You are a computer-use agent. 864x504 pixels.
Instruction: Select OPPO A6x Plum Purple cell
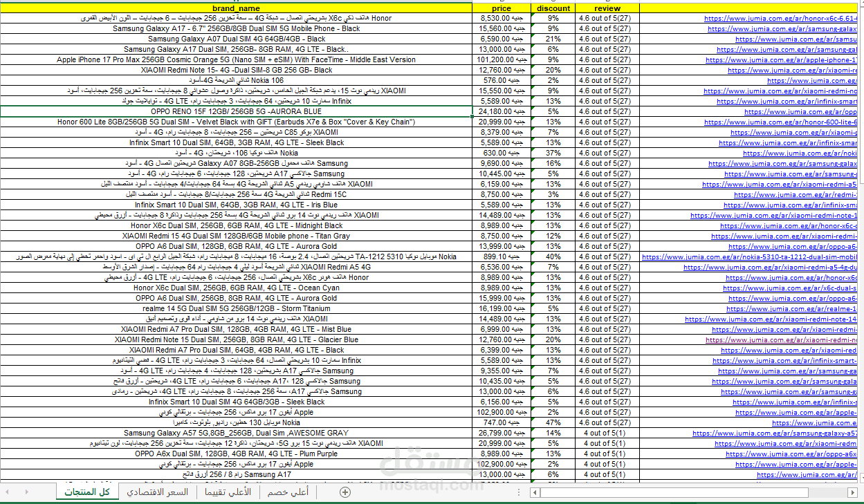[237, 454]
